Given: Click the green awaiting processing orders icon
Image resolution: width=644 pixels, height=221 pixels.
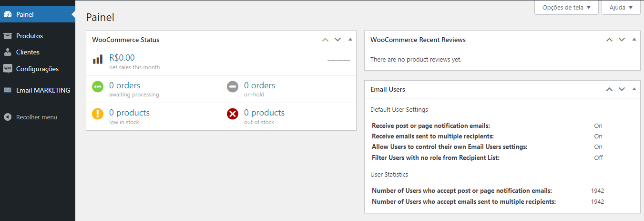Looking at the screenshot, I should point(98,87).
